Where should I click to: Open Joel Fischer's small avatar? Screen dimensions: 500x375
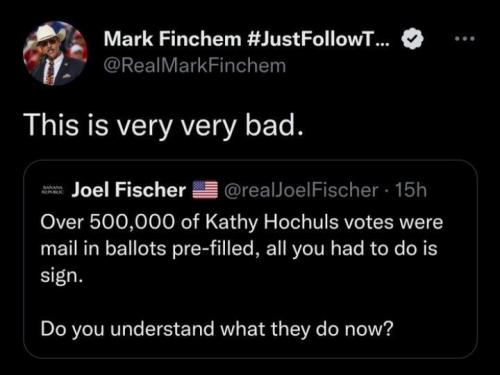point(52,190)
